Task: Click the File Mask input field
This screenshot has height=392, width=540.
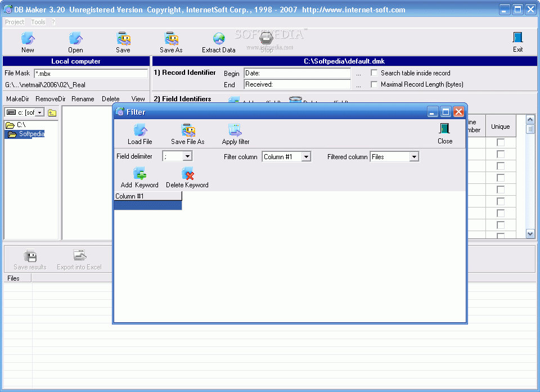Action: 91,73
